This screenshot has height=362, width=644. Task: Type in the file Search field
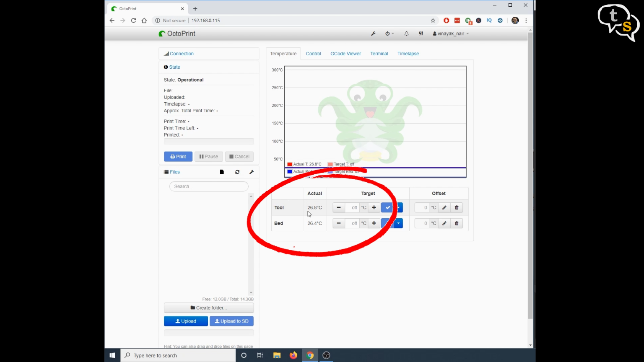point(208,186)
